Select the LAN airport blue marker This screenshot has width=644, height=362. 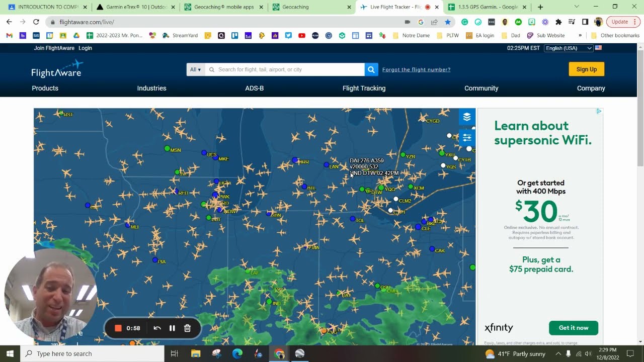click(x=327, y=165)
